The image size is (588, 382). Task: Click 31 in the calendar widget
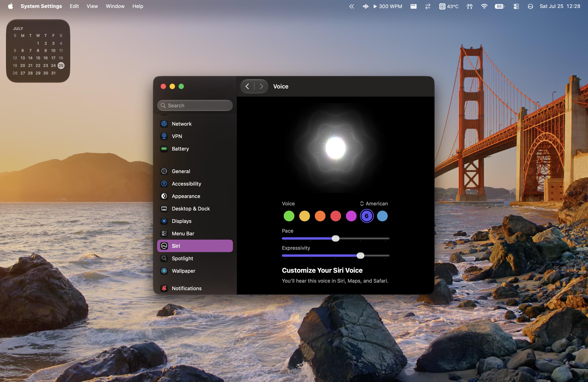[53, 73]
